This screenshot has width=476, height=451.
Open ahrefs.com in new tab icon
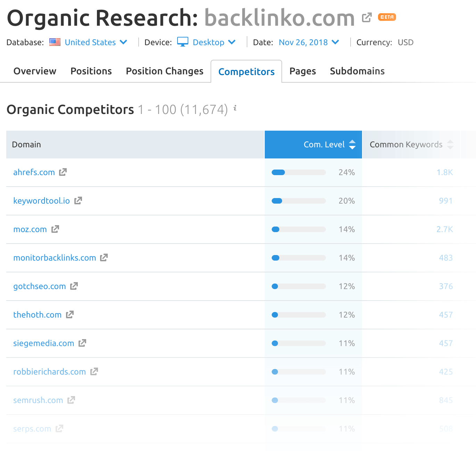pyautogui.click(x=63, y=172)
